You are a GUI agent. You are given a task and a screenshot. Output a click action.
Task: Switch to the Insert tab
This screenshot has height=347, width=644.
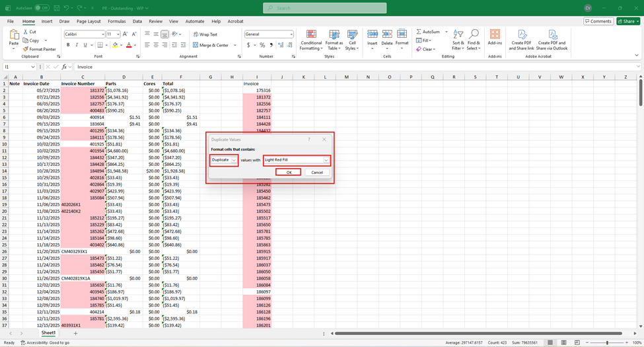[47, 21]
